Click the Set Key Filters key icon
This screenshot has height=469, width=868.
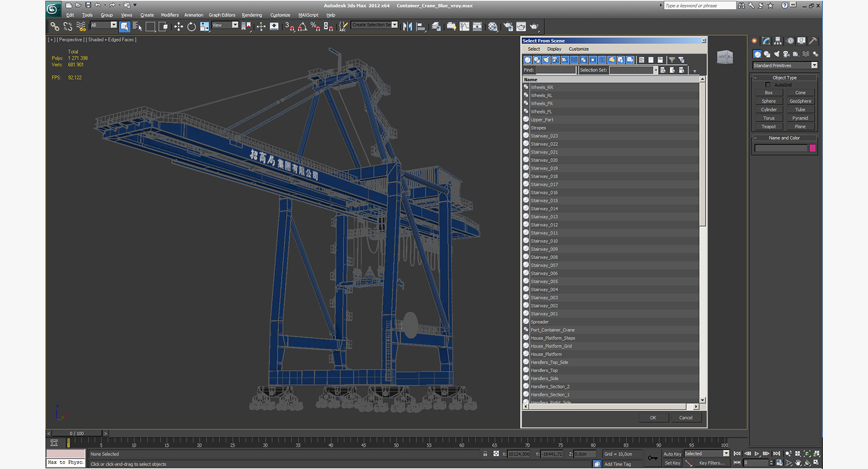click(653, 458)
